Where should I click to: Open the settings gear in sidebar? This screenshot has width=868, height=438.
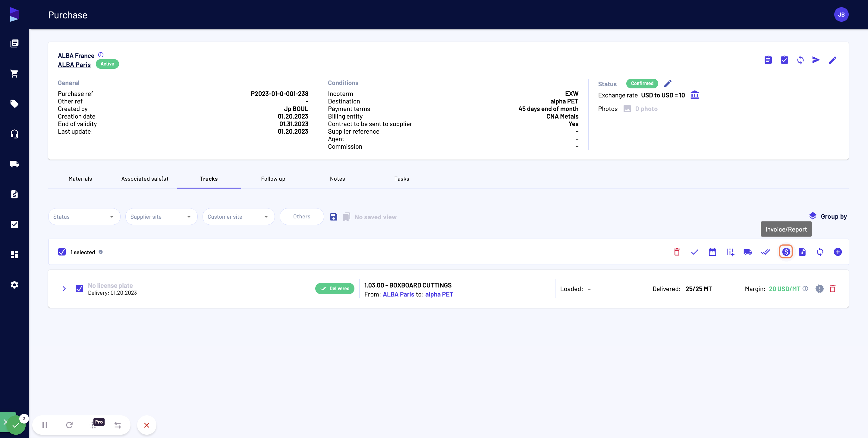pyautogui.click(x=14, y=284)
